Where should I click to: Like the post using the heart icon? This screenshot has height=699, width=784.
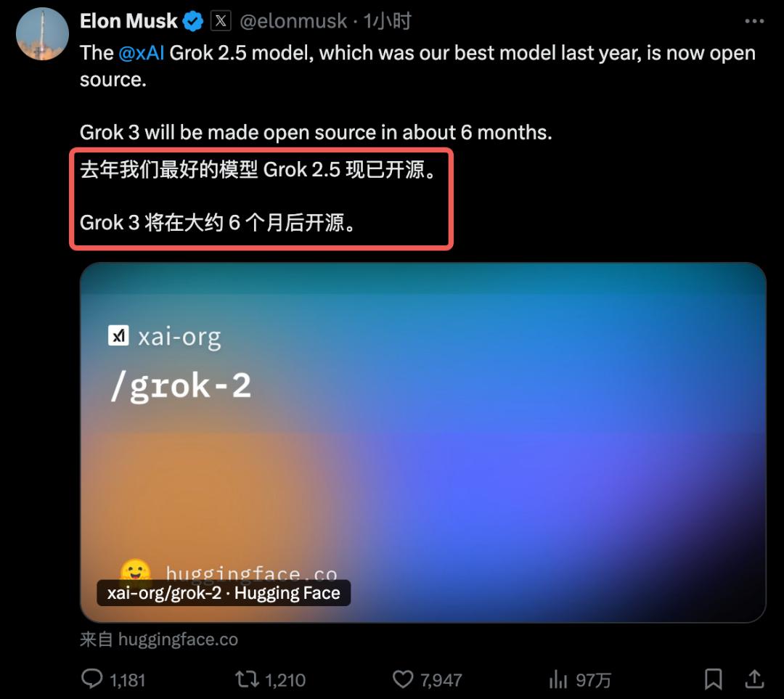tap(402, 679)
